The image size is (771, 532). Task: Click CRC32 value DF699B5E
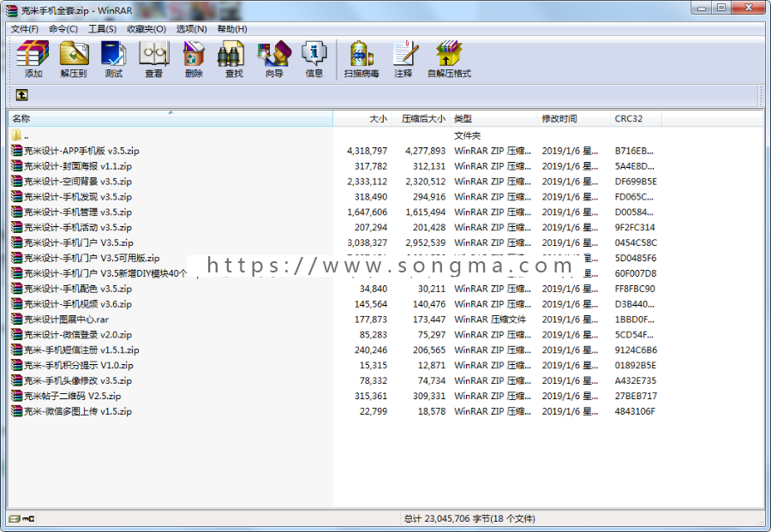pos(636,182)
